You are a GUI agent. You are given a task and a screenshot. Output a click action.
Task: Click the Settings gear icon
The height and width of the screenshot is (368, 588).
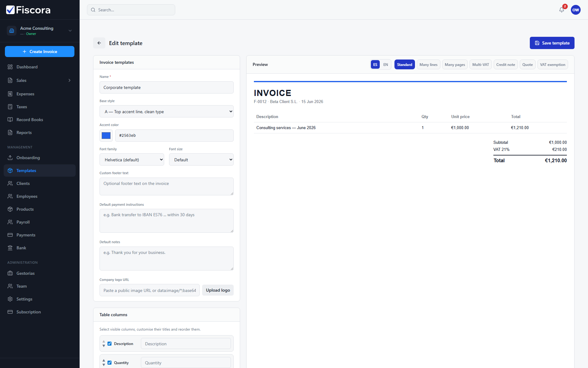pyautogui.click(x=10, y=299)
